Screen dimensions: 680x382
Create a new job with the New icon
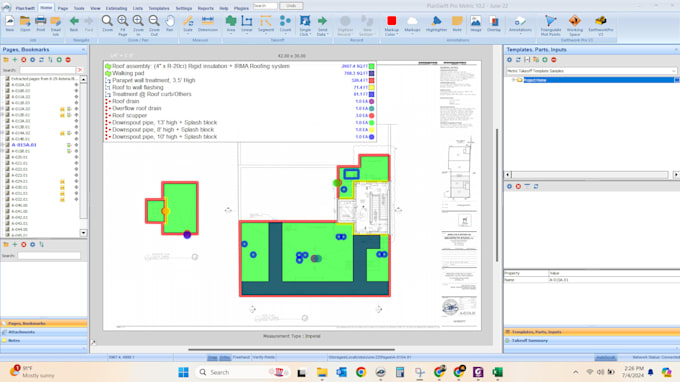[10, 24]
